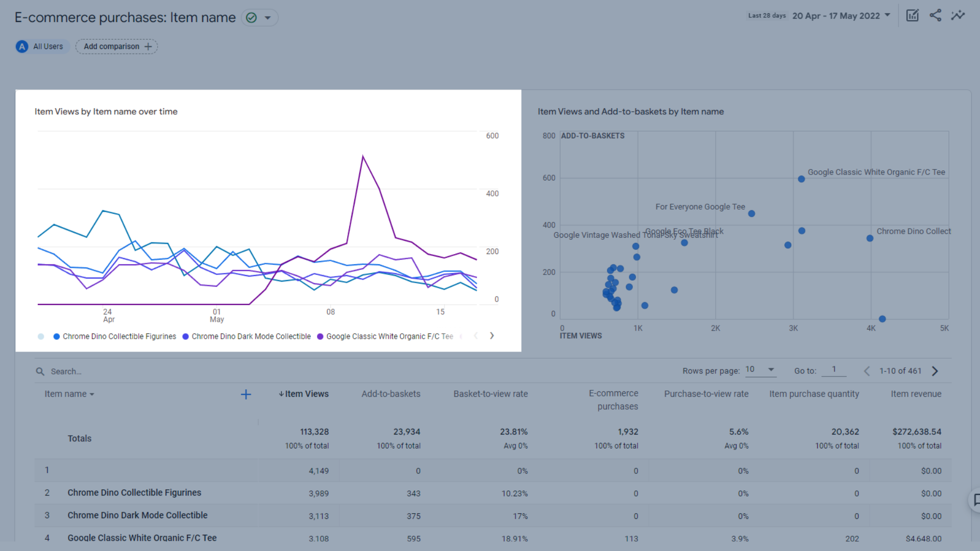980x551 pixels.
Task: Toggle the chart legend next arrow
Action: pyautogui.click(x=493, y=335)
